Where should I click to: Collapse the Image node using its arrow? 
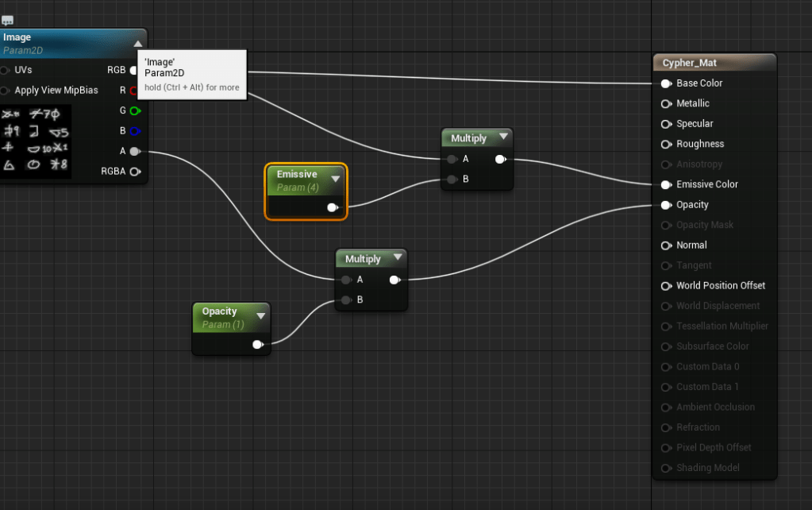(x=138, y=44)
